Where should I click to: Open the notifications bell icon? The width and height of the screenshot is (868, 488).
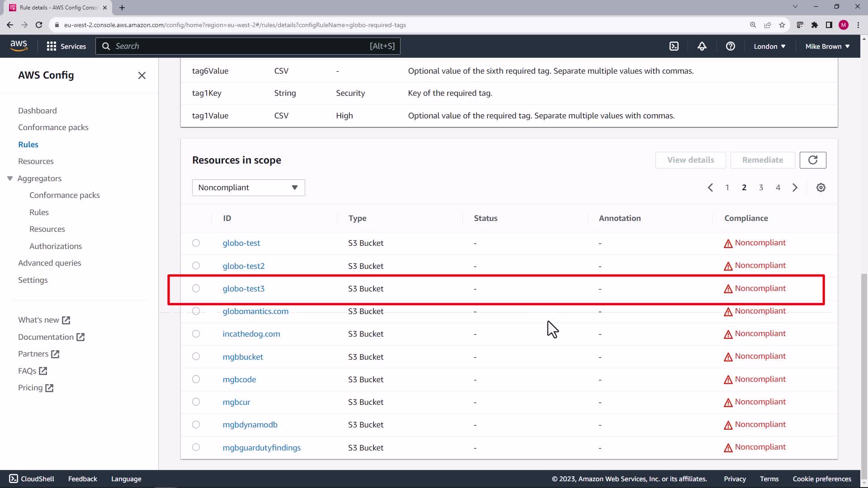(702, 46)
